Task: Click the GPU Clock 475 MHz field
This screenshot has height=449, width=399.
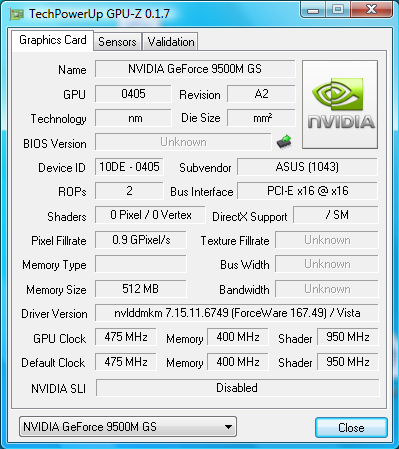Action: tap(126, 337)
